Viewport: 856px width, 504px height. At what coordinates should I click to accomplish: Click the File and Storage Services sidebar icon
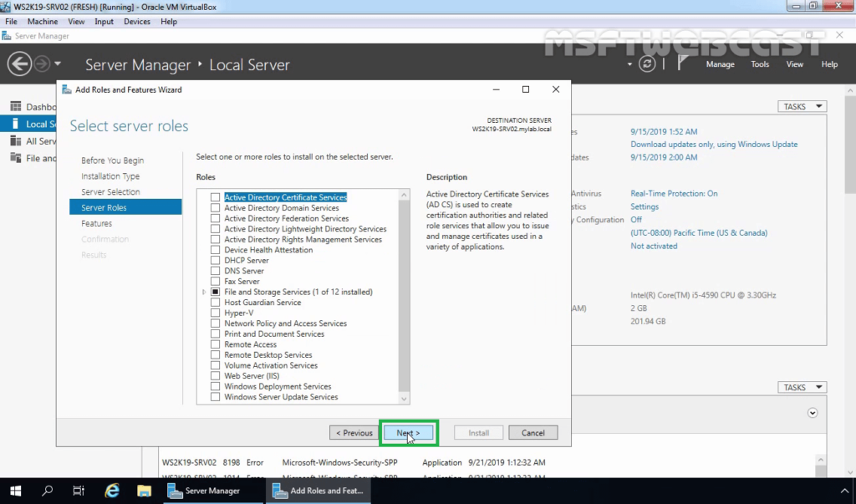click(16, 158)
